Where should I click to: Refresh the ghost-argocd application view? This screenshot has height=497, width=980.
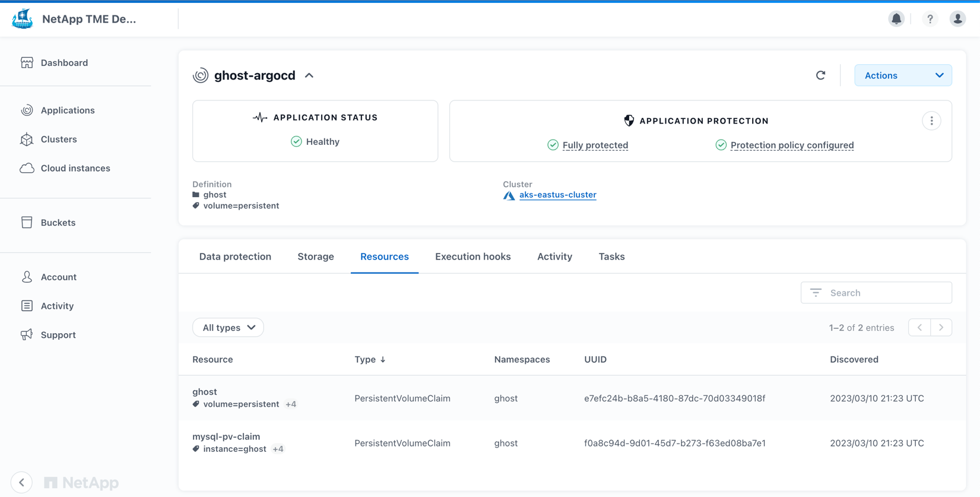[x=820, y=75]
